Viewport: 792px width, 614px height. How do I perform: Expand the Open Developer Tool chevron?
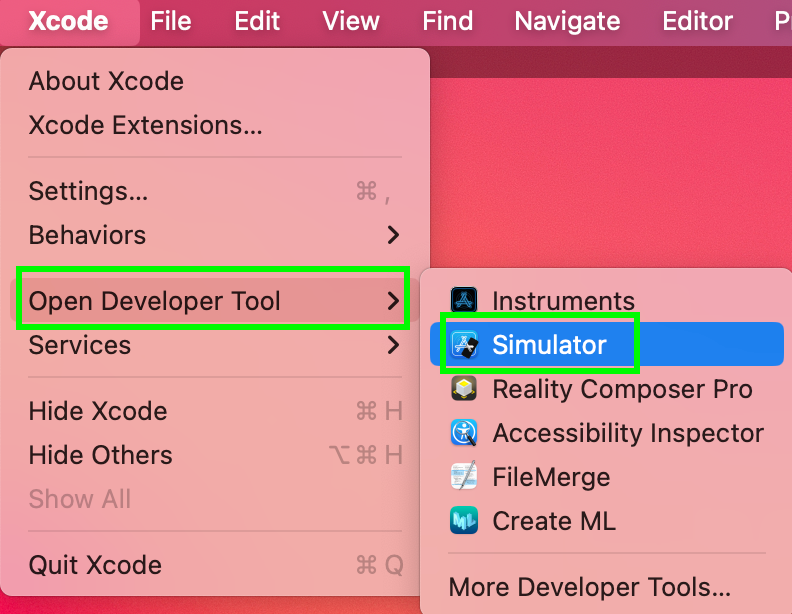393,301
